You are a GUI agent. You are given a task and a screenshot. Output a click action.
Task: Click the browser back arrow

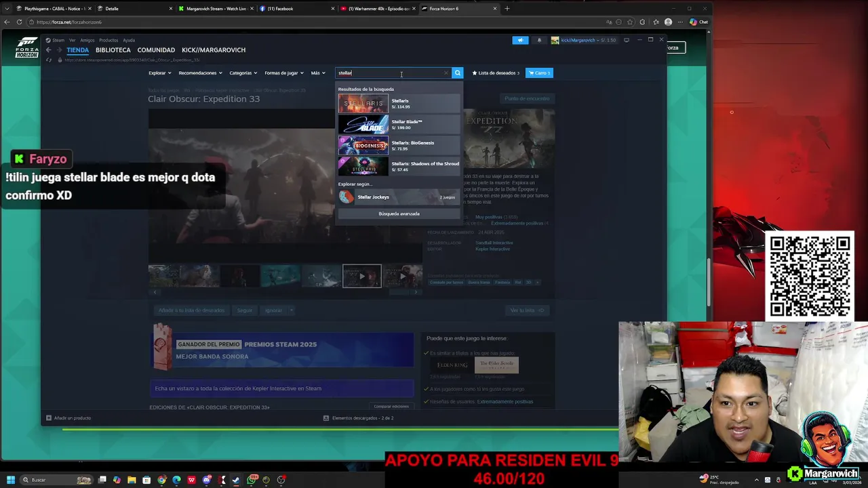click(x=7, y=22)
